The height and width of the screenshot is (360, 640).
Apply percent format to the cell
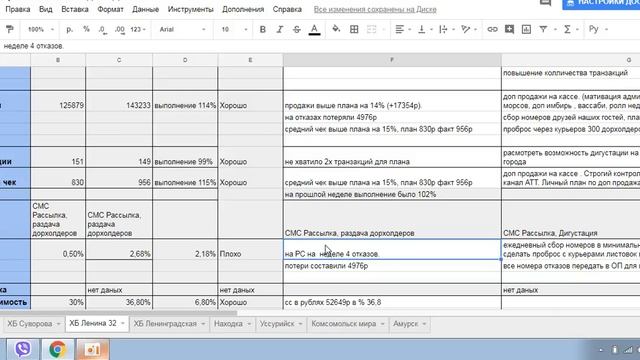pyautogui.click(x=86, y=29)
